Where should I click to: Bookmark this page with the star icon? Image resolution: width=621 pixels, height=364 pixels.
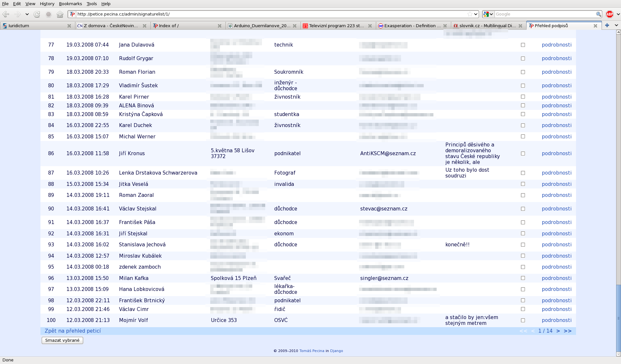pos(470,14)
